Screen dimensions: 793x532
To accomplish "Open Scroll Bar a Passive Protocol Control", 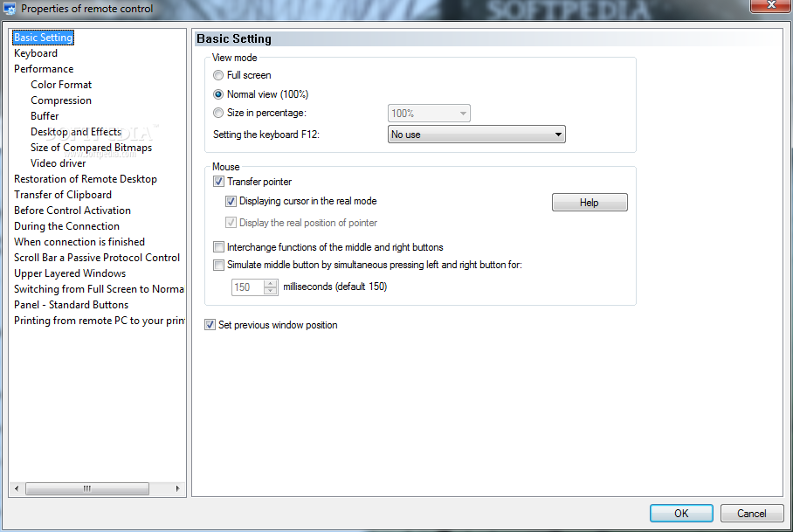I will pyautogui.click(x=97, y=257).
